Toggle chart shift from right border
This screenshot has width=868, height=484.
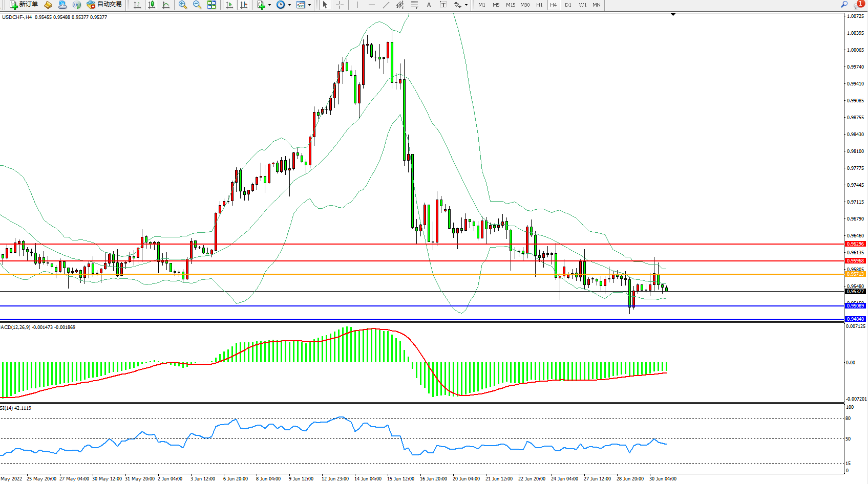(x=244, y=5)
